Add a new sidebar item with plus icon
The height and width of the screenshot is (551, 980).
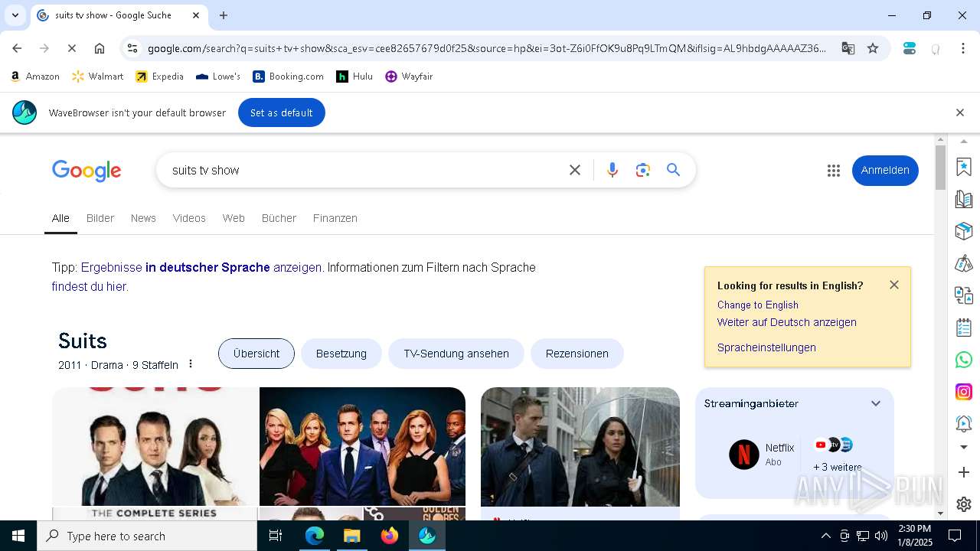964,472
